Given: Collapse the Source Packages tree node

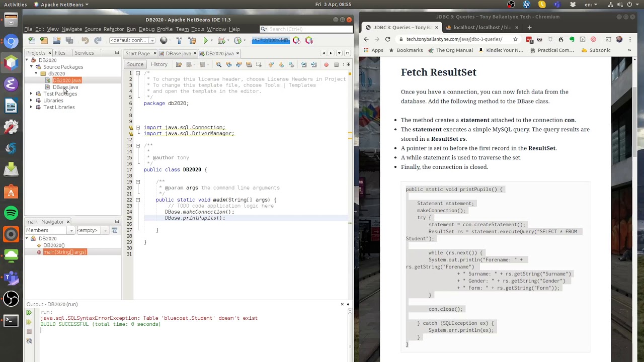Looking at the screenshot, I should [31, 67].
